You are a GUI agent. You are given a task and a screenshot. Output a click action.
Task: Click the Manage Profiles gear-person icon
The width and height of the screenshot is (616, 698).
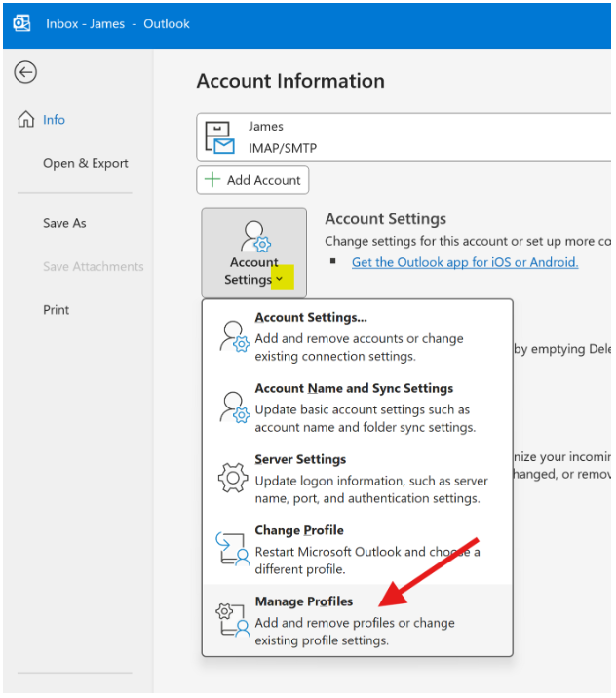(x=233, y=620)
